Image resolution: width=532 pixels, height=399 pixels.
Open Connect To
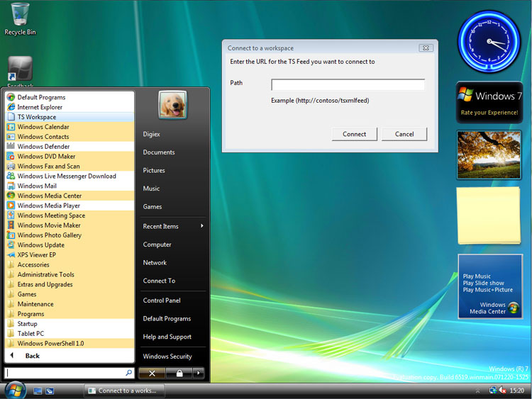point(159,281)
